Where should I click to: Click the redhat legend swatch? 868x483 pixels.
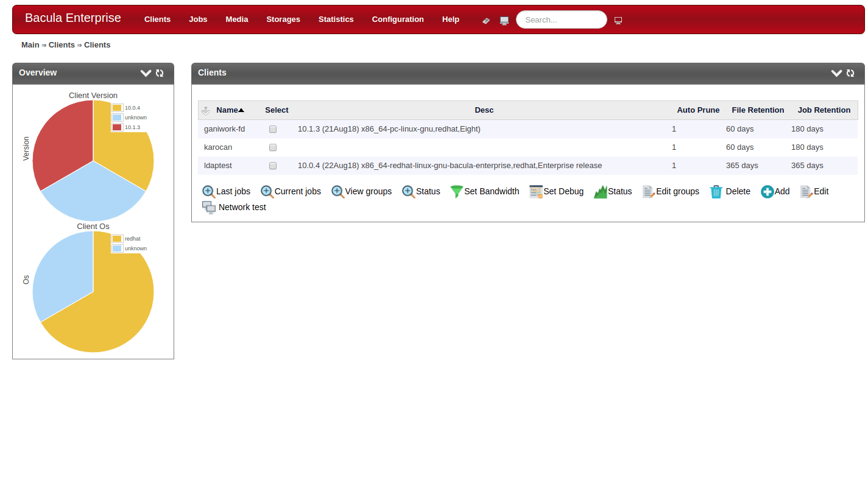pyautogui.click(x=117, y=239)
